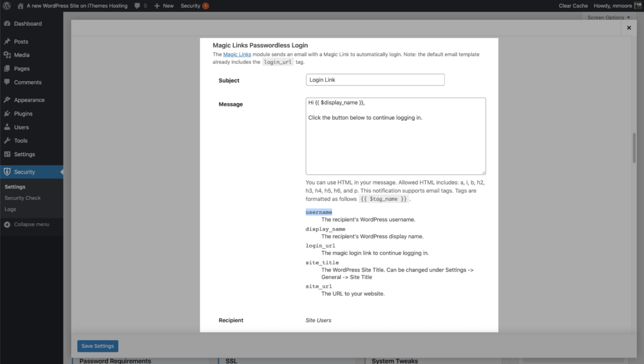Click the Magic Links Passwordless Login heading
The height and width of the screenshot is (364, 644).
click(x=260, y=45)
